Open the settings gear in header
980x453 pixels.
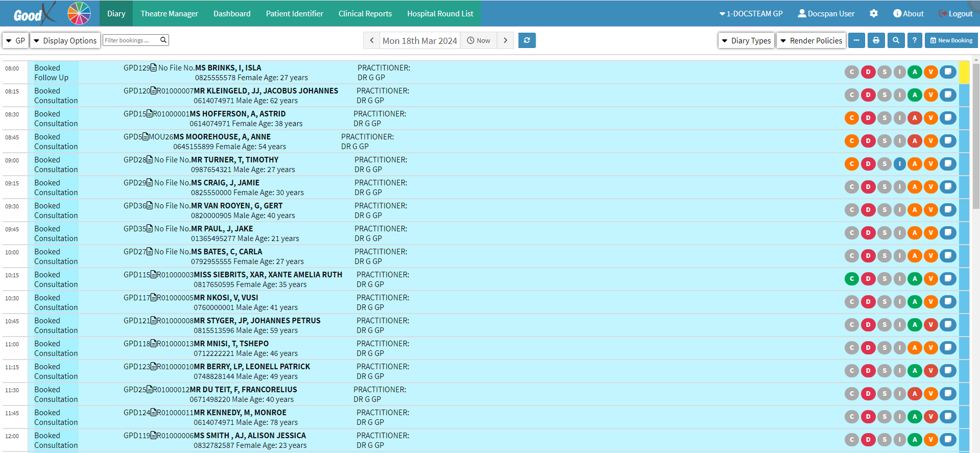[x=874, y=14]
